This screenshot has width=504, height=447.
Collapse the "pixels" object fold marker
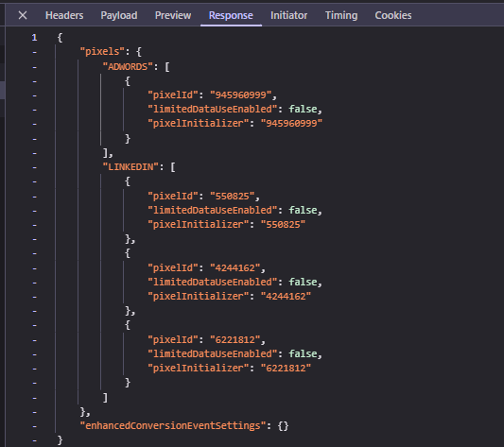[34, 52]
